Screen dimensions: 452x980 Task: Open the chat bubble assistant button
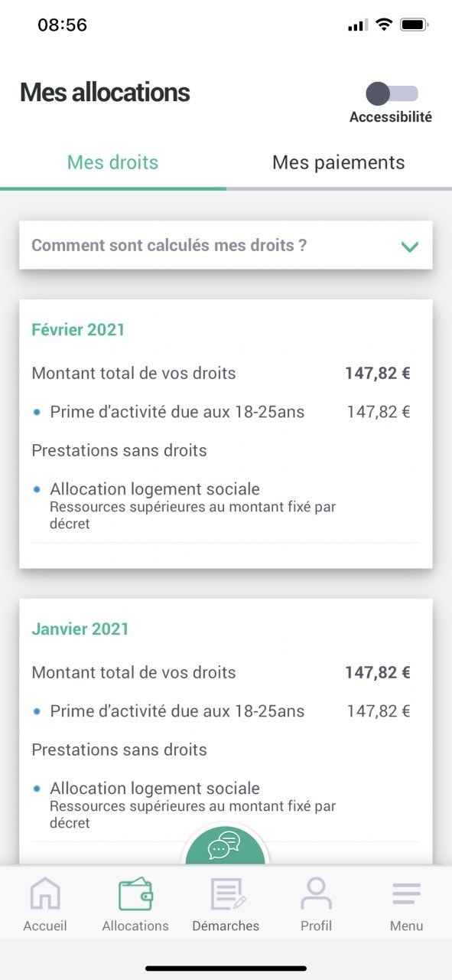pyautogui.click(x=225, y=845)
